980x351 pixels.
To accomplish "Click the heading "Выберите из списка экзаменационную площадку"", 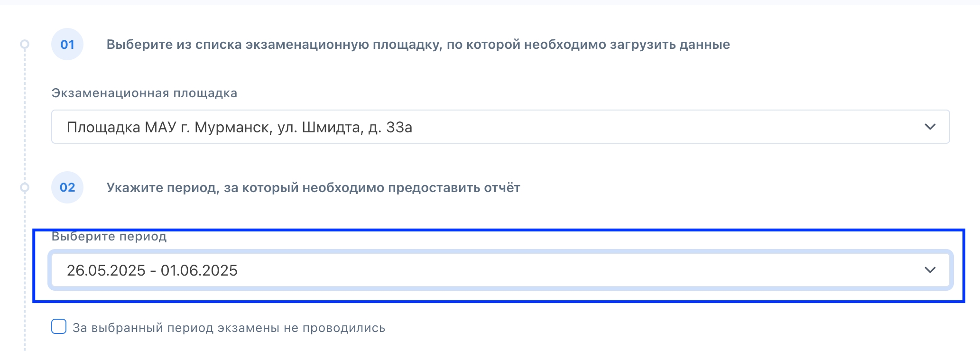I will tap(417, 45).
